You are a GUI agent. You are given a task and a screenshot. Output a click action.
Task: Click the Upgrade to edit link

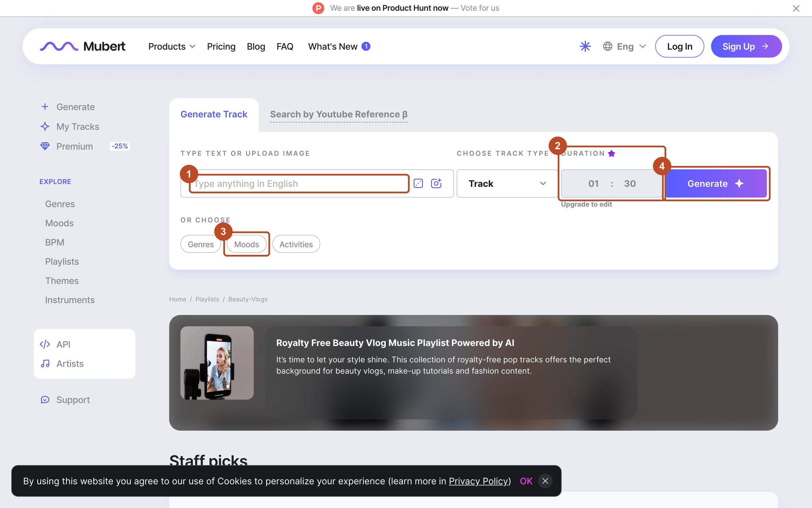[586, 204]
